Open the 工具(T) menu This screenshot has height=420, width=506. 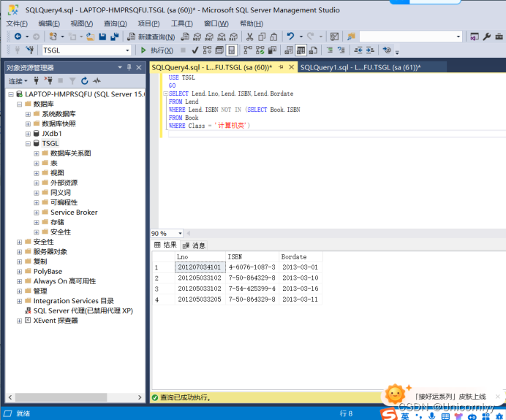tap(181, 23)
